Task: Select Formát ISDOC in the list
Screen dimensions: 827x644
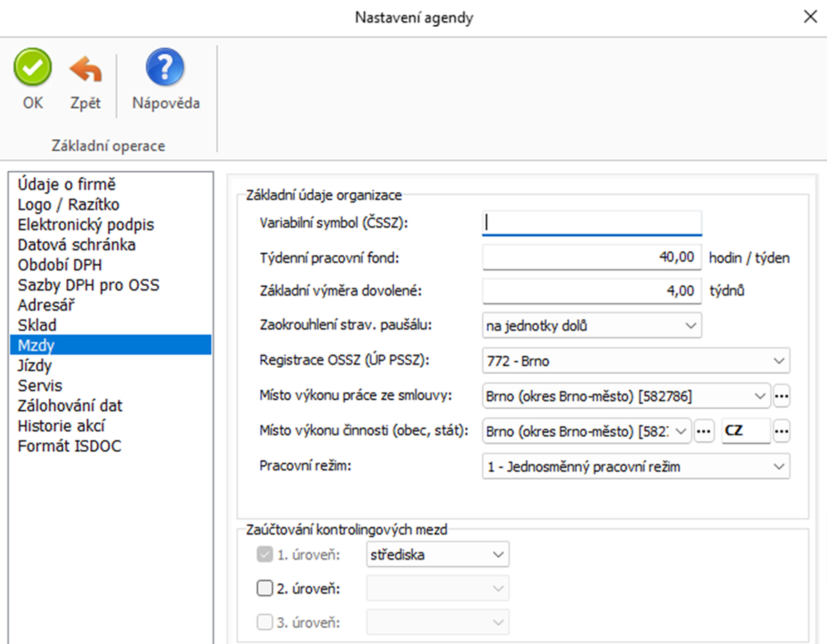Action: pyautogui.click(x=70, y=446)
